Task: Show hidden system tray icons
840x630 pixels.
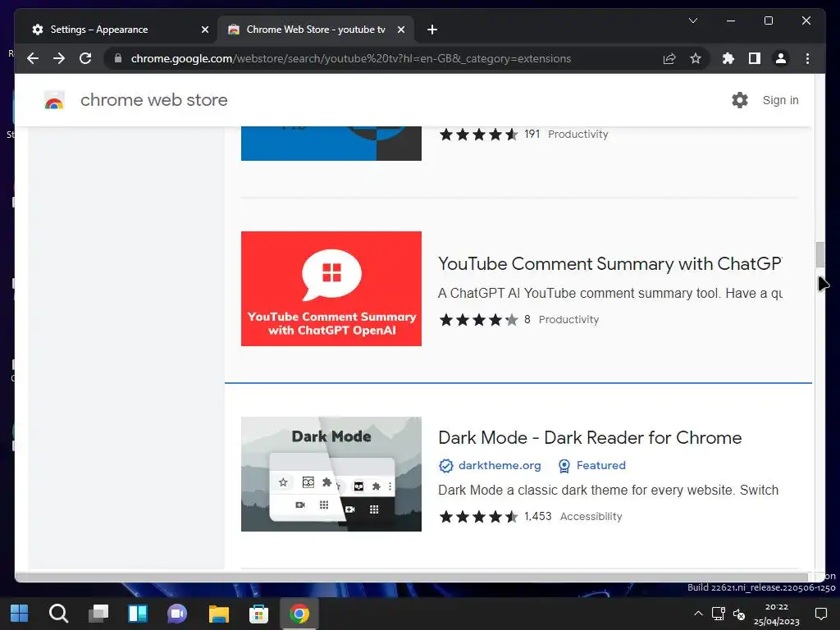Action: point(698,614)
